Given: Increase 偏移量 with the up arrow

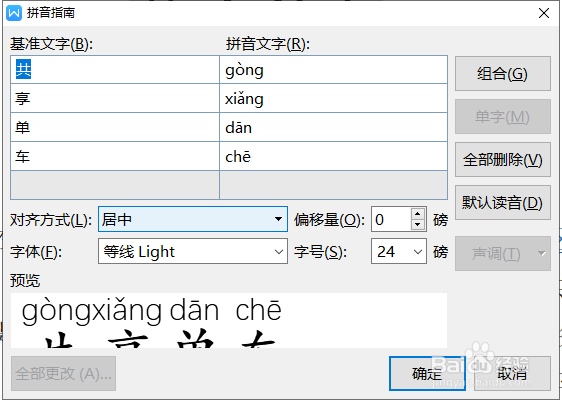Looking at the screenshot, I should (417, 214).
